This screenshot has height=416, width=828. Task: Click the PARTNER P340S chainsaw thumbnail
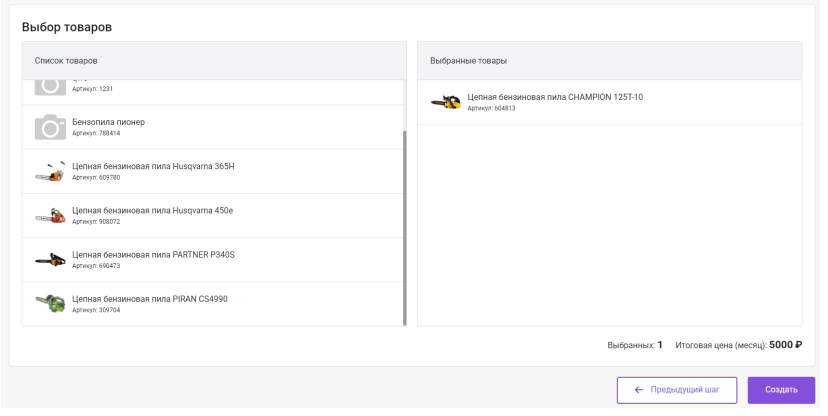(x=50, y=260)
